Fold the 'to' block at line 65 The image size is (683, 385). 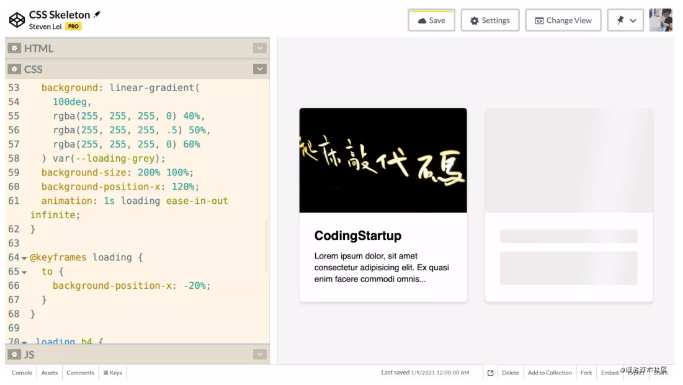pos(24,272)
